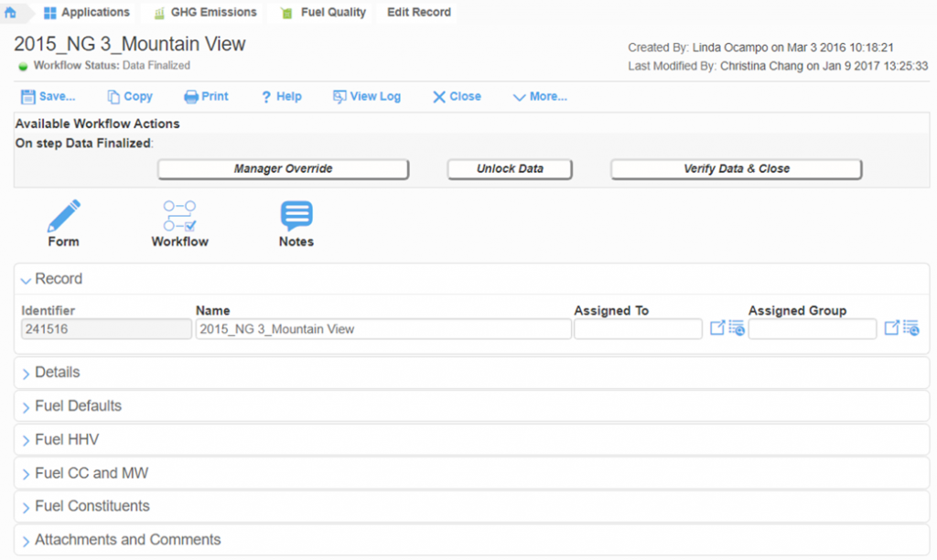Select the Workflow icon

[x=179, y=218]
